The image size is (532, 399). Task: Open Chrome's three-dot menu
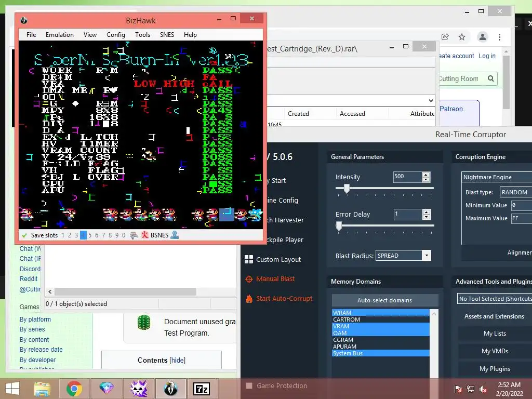pos(499,37)
